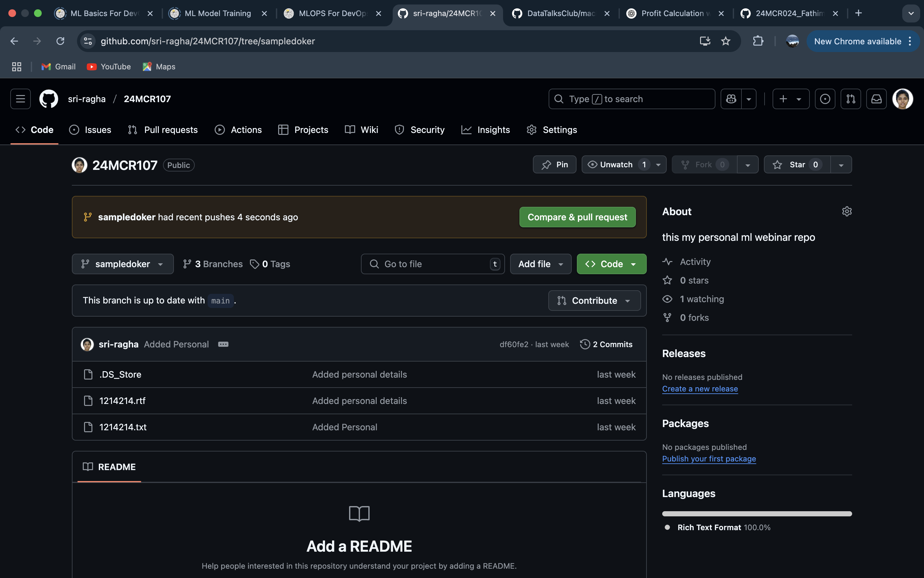Viewport: 924px width, 578px height.
Task: Open the 2 Commits history
Action: (606, 345)
